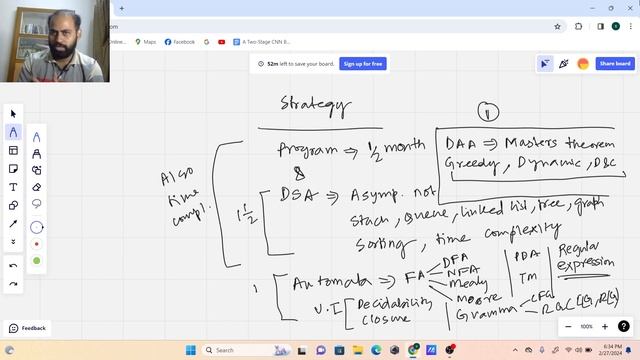Choose the Highlighter sub-tool
Image resolution: width=640 pixels, height=360 pixels.
point(36,153)
